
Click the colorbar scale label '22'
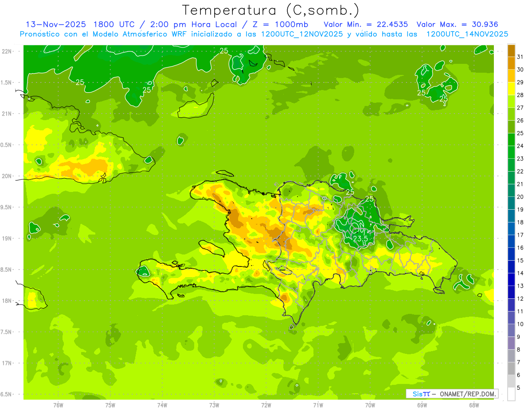tap(520, 171)
